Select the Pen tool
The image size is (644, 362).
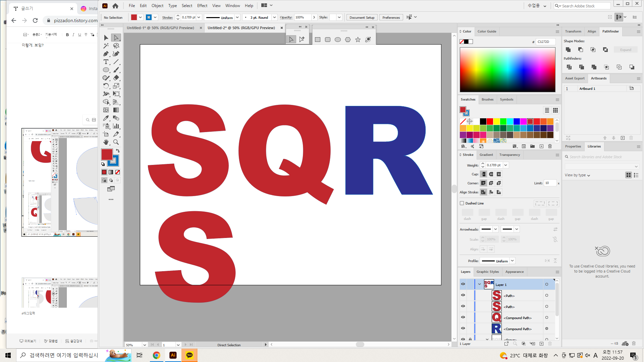point(106,54)
